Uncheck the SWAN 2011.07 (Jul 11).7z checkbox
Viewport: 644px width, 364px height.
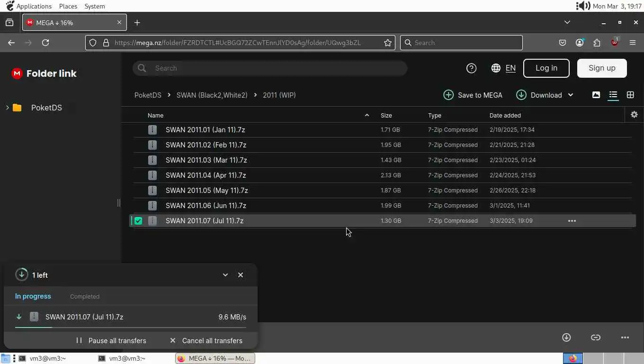[138, 221]
